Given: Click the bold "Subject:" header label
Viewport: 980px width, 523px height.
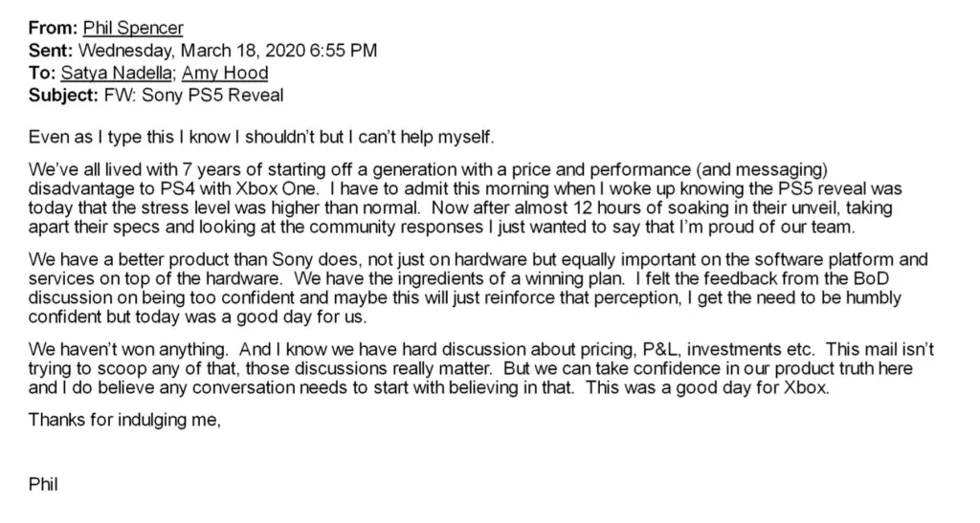Looking at the screenshot, I should [63, 96].
